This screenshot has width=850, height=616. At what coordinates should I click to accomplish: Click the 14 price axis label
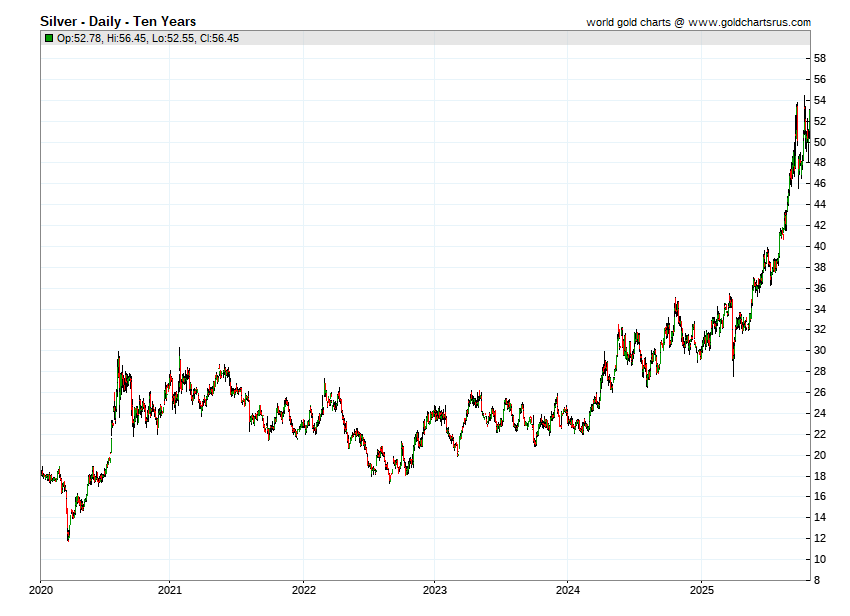tap(820, 517)
